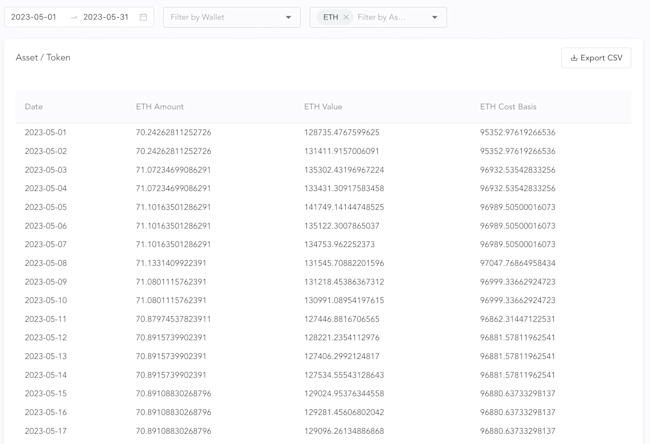Image resolution: width=650 pixels, height=444 pixels.
Task: Click ETH amount in the 2023-05-12 row
Action: 171,337
